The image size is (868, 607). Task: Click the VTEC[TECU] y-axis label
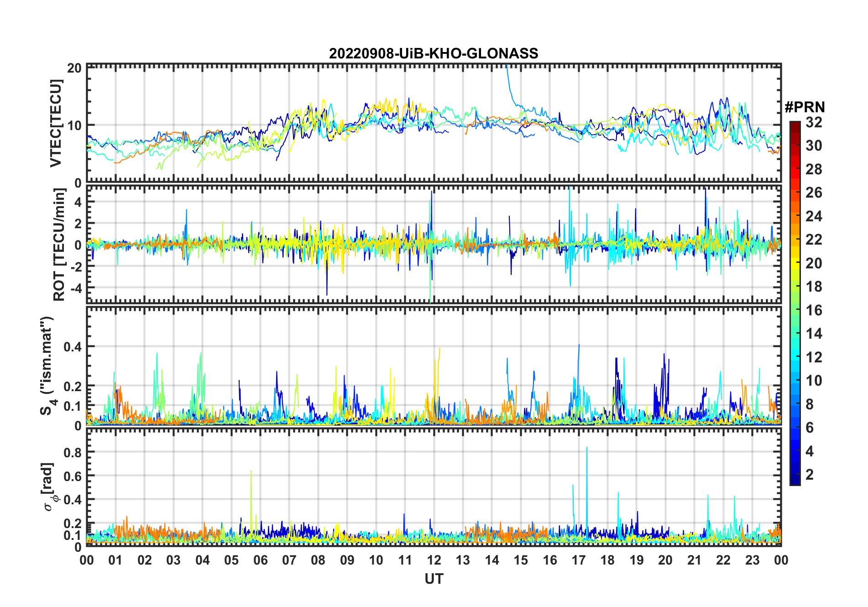56,123
